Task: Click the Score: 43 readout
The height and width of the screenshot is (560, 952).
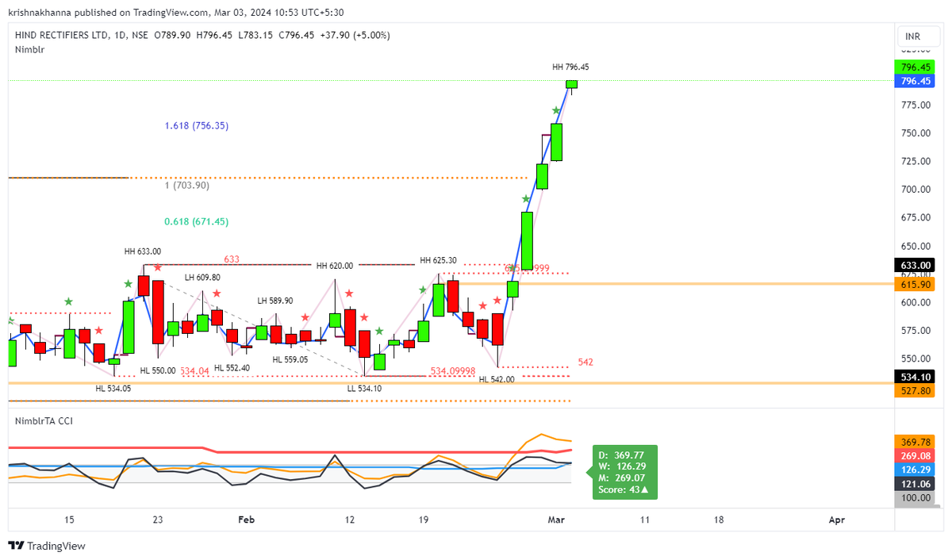Action: 624,489
